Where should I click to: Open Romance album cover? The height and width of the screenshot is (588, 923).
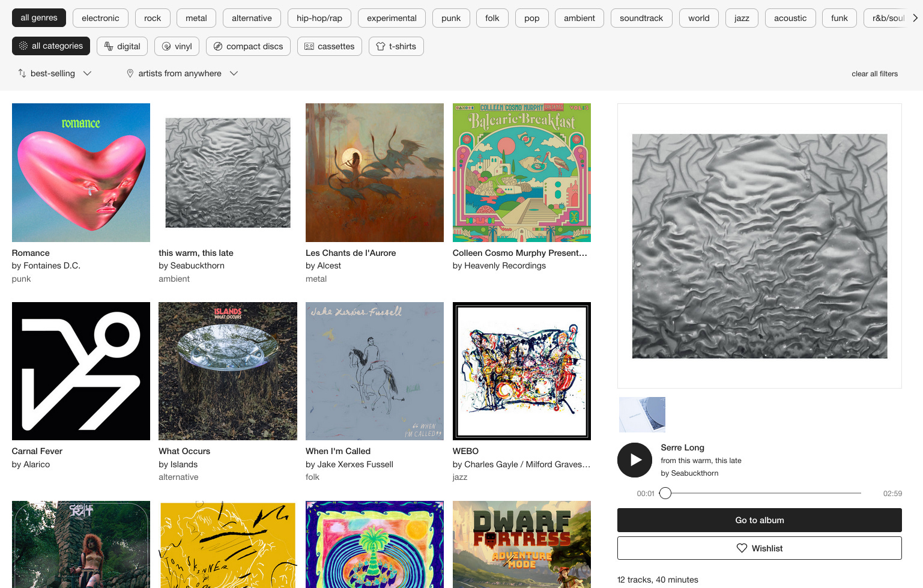tap(81, 172)
